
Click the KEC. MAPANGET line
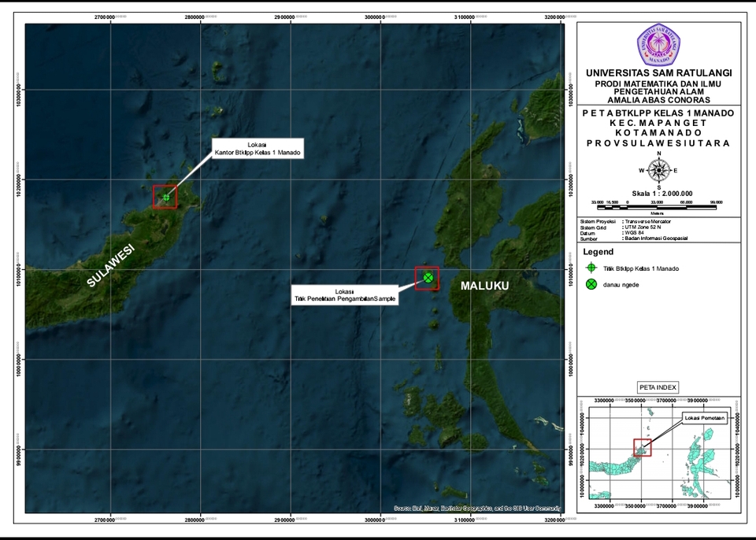coord(658,123)
